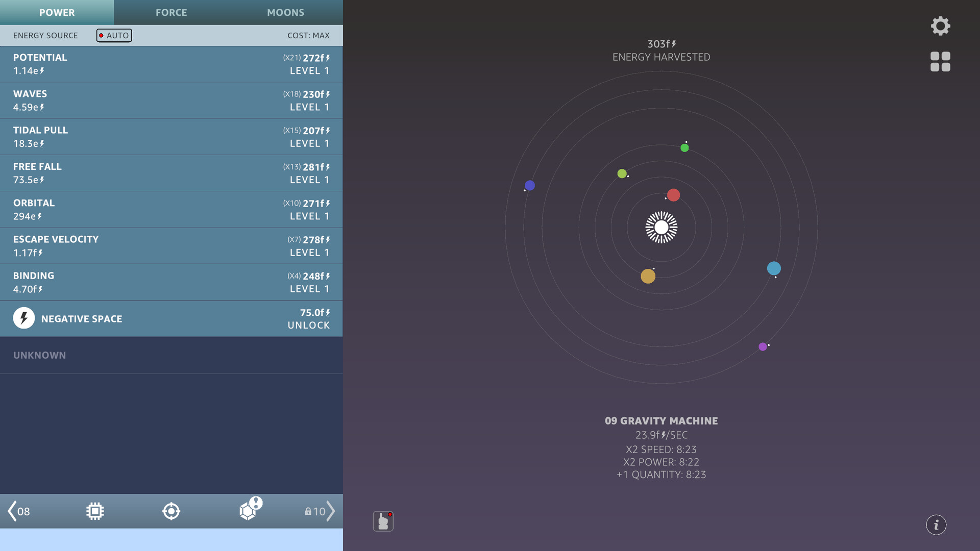This screenshot has height=551, width=980.
Task: Go to previous machine 08
Action: [x=19, y=511]
